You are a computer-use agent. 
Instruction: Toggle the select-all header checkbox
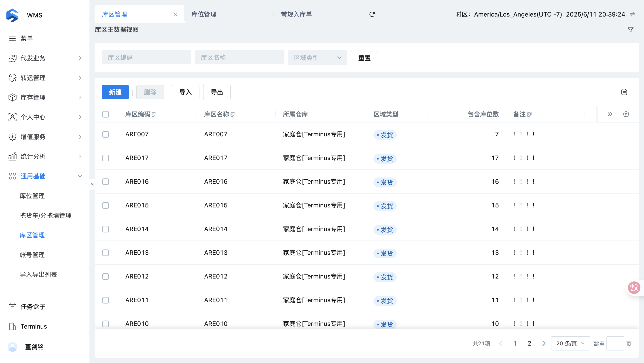(x=106, y=114)
